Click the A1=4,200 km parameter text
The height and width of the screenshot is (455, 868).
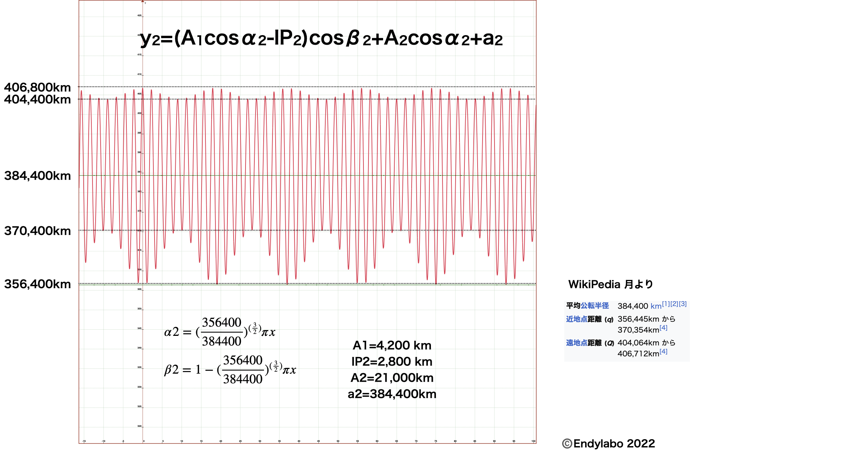392,345
